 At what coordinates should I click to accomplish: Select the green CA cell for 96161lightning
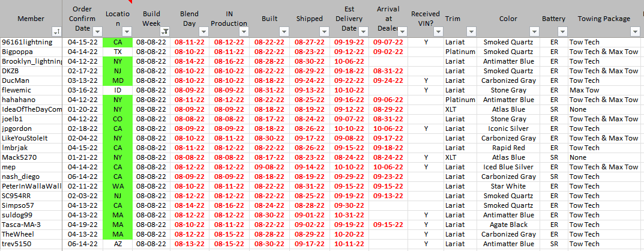pyautogui.click(x=118, y=42)
